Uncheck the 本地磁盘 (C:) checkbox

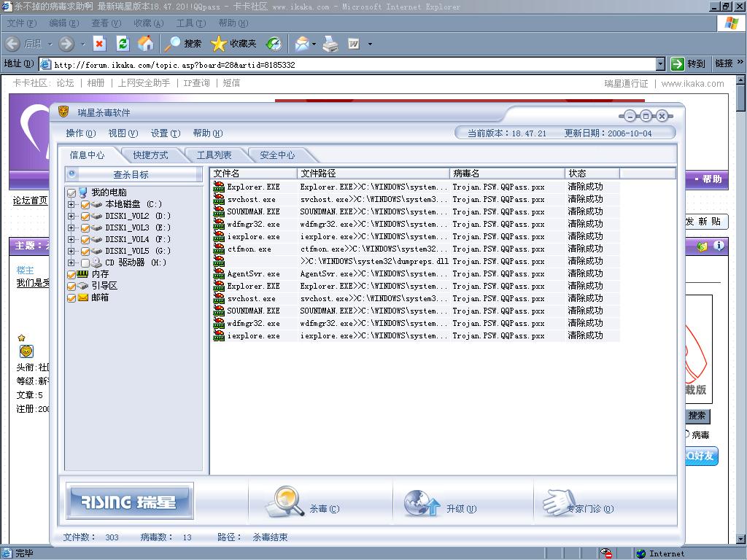coord(85,205)
